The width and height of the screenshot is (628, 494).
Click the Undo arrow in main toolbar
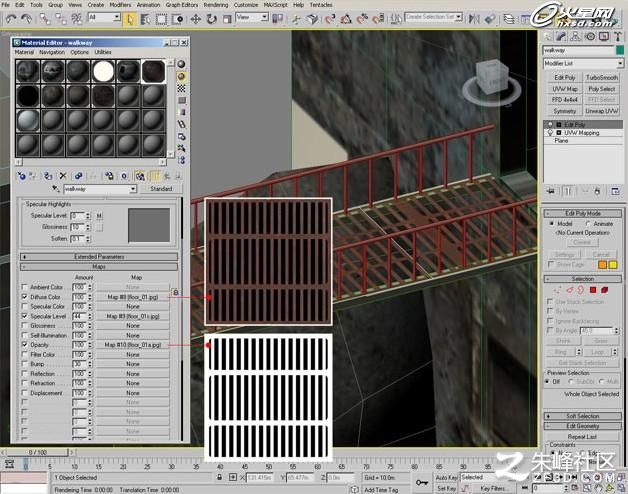click(x=11, y=18)
